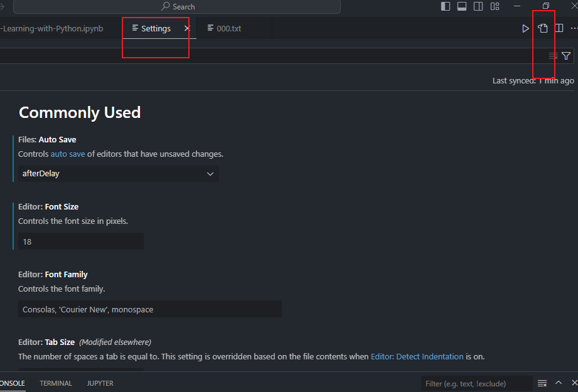The image size is (578, 392).
Task: Click the settings filter funnel icon
Action: (566, 56)
